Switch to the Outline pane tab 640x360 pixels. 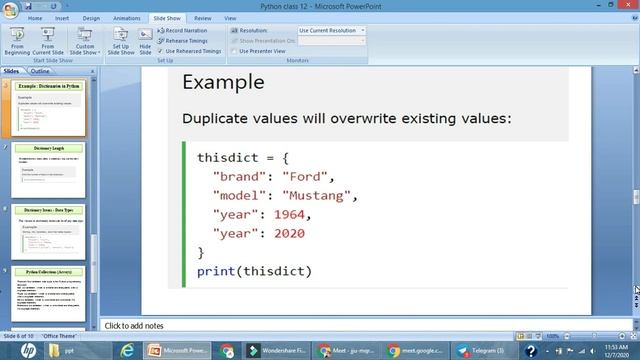tap(40, 71)
